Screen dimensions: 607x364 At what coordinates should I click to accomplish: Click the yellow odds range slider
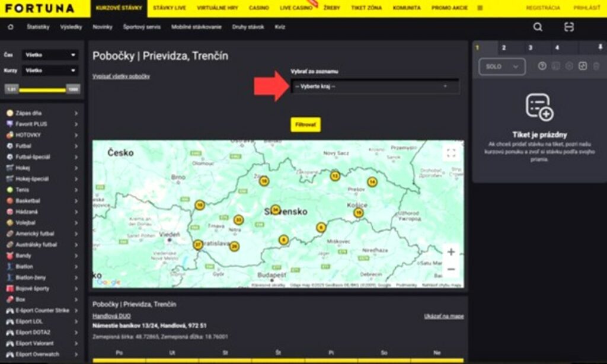click(41, 90)
